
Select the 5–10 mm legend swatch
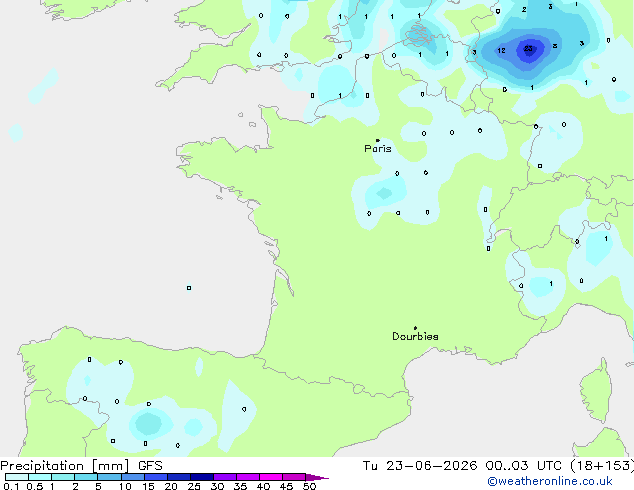point(110,477)
